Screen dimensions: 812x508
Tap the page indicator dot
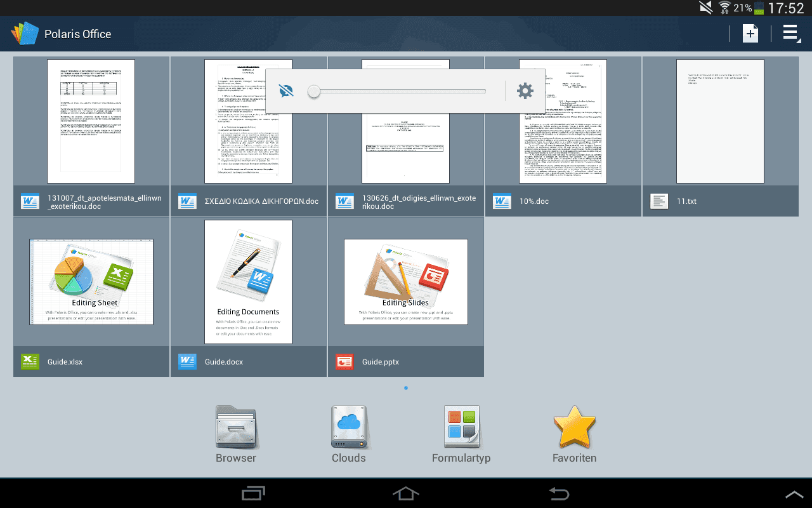point(406,387)
